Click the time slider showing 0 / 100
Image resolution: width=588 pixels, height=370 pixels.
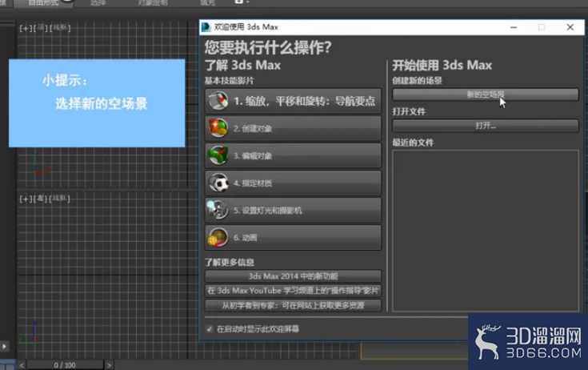[x=65, y=365]
